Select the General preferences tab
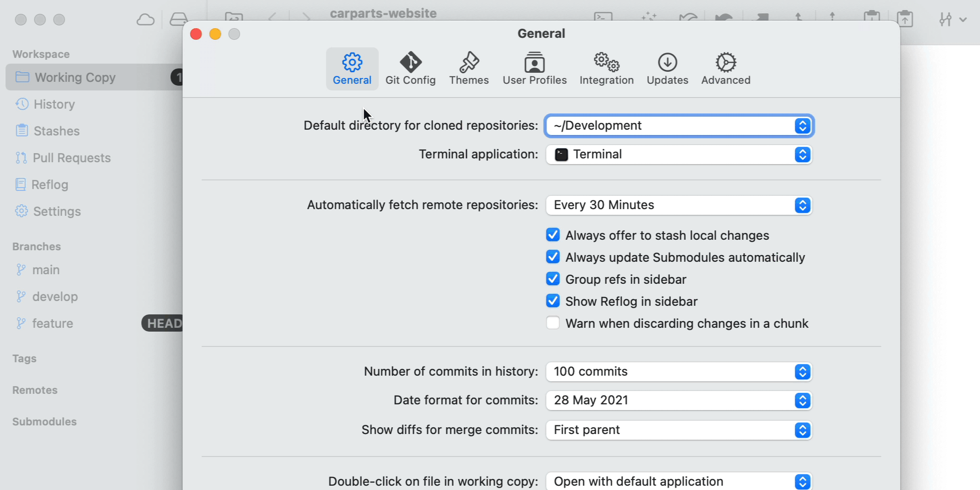The image size is (980, 490). 352,68
